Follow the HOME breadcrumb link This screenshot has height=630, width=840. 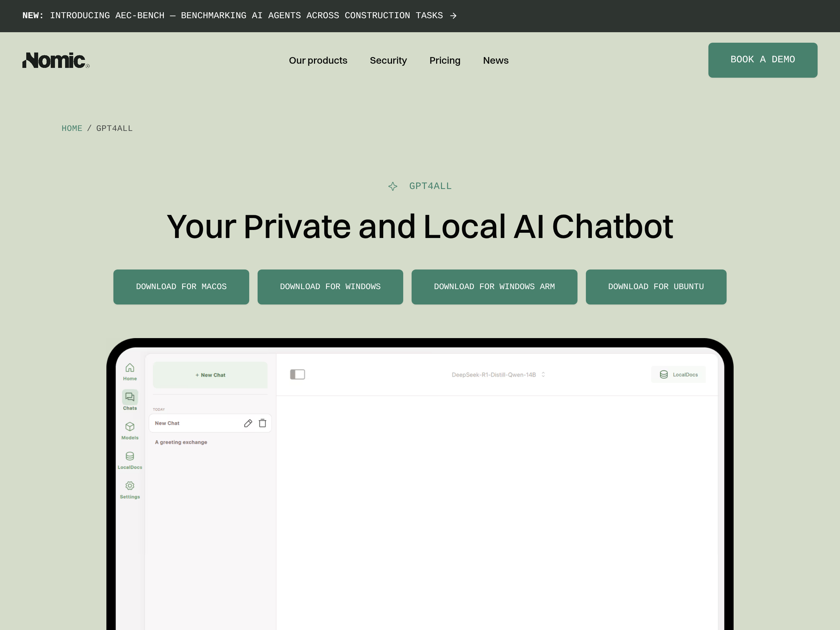(x=72, y=128)
